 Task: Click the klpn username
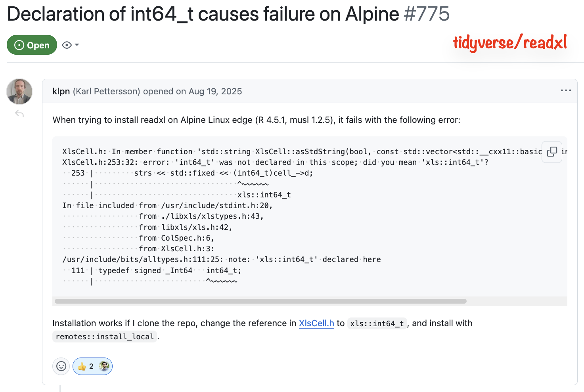pyautogui.click(x=61, y=92)
